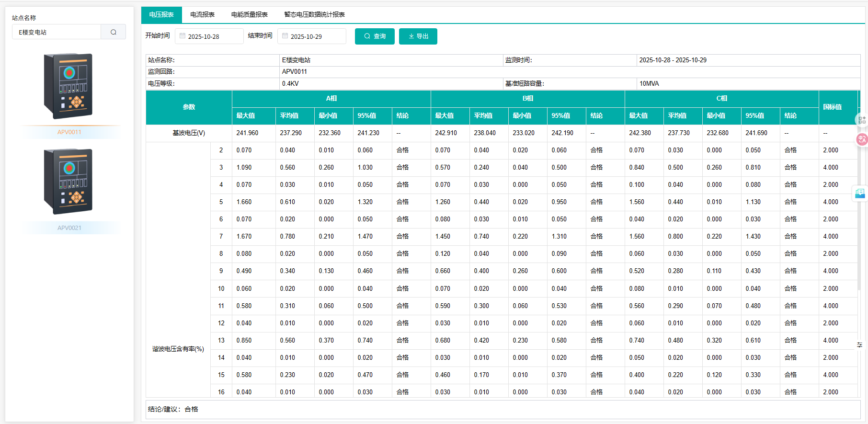Select the APV0011 device image

coord(69,86)
